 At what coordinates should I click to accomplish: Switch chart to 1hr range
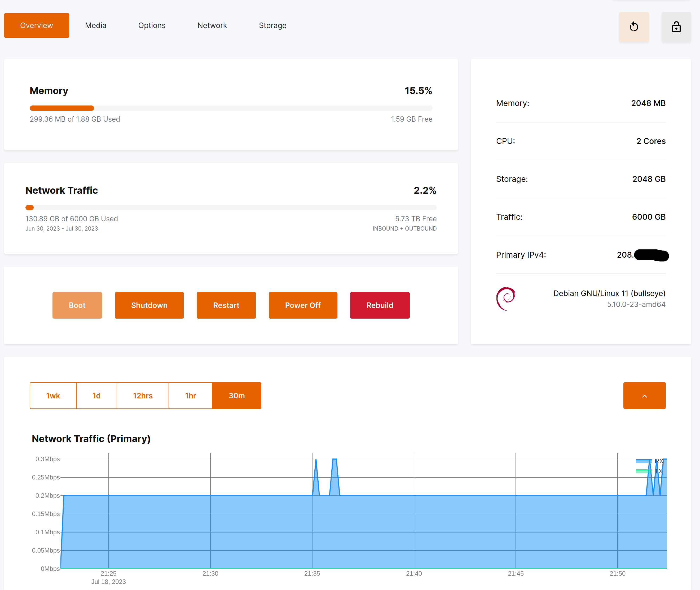[190, 396]
